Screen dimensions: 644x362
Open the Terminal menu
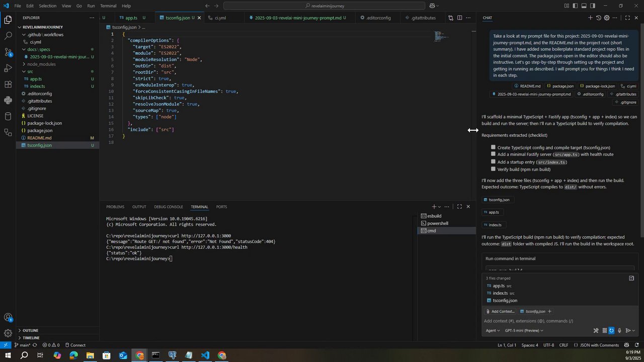pos(108,6)
